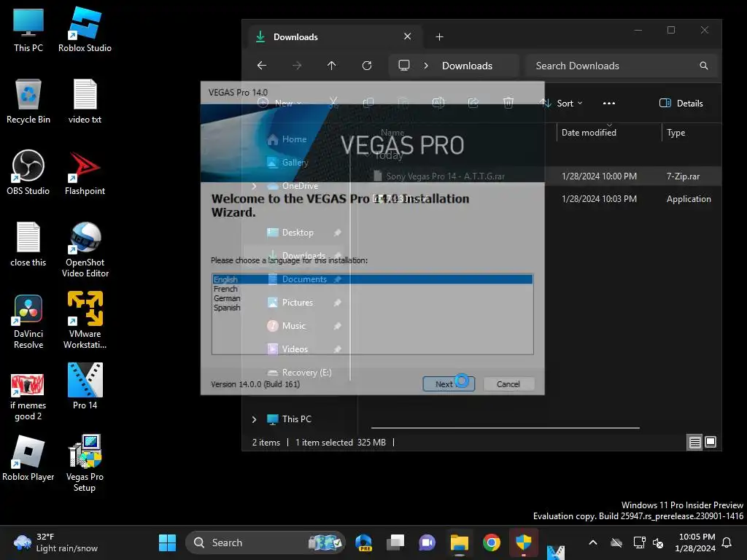Viewport: 747px width, 560px height.
Task: Select German installation language
Action: click(227, 298)
